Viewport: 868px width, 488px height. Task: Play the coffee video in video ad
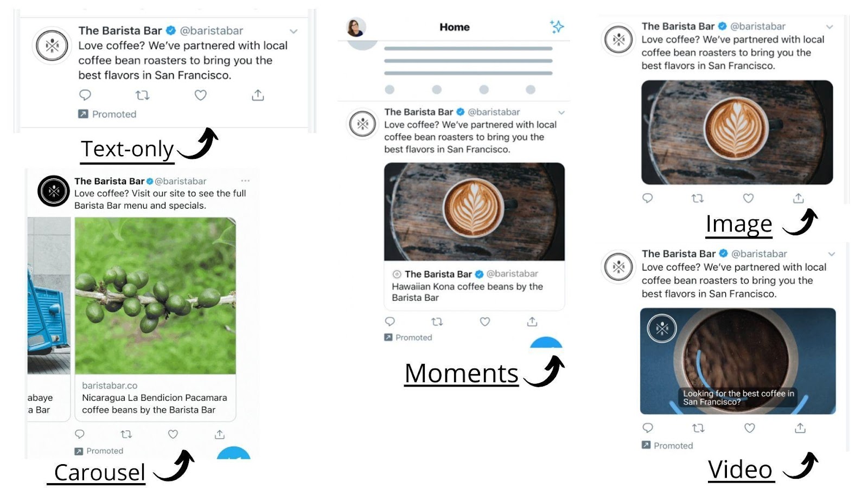[738, 361]
